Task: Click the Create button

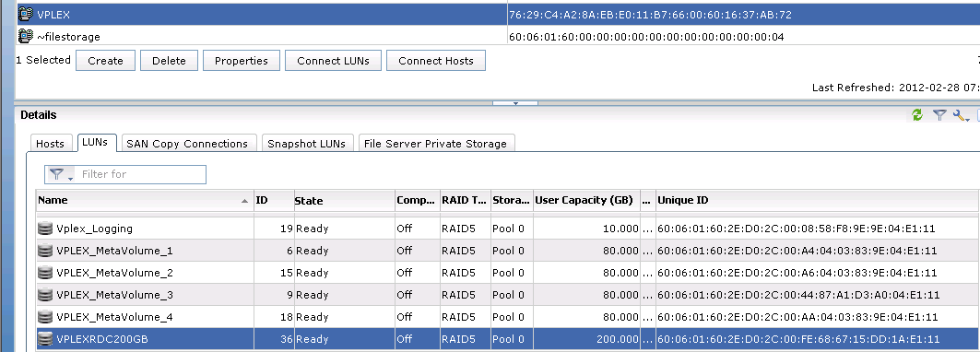Action: 105,61
